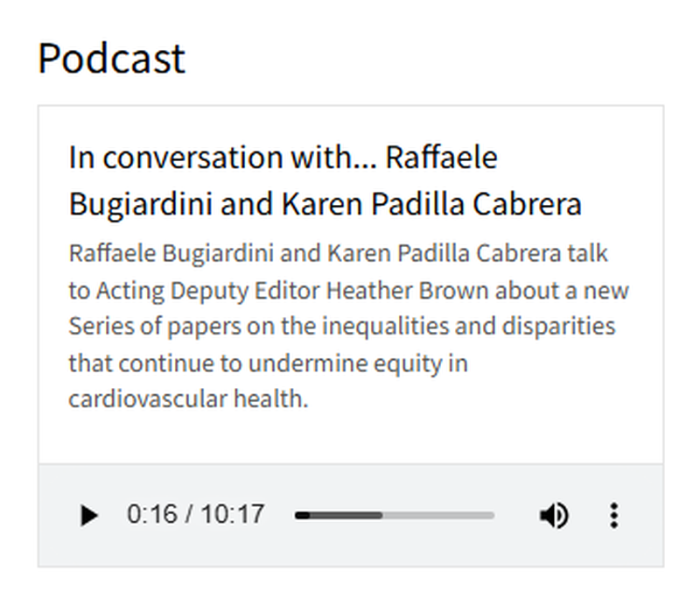Open the audio player's three-dot options menu
The width and height of the screenshot is (700, 592).
pyautogui.click(x=614, y=516)
